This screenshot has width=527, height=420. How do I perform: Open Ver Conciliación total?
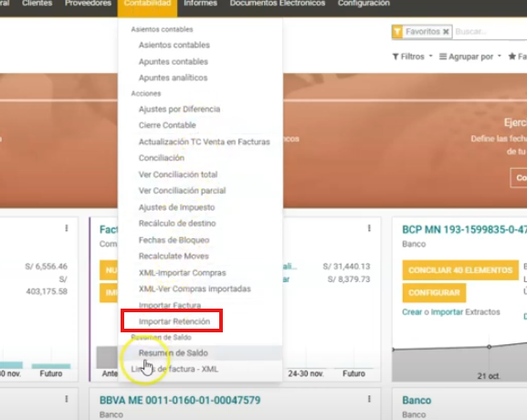[x=178, y=174]
